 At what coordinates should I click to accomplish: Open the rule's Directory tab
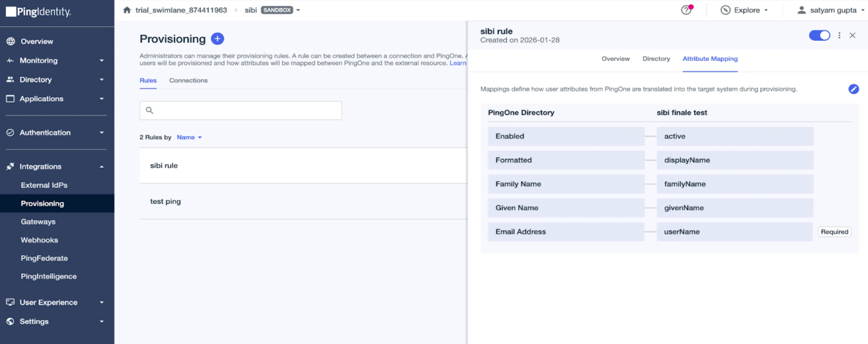coord(656,59)
